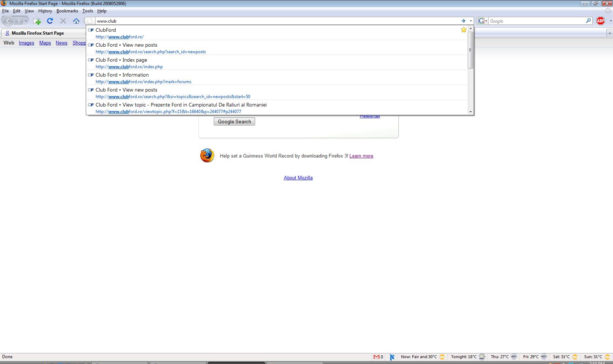Viewport: 613px width, 364px height.
Task: Open the search engine selector dropdown
Action: coord(482,21)
